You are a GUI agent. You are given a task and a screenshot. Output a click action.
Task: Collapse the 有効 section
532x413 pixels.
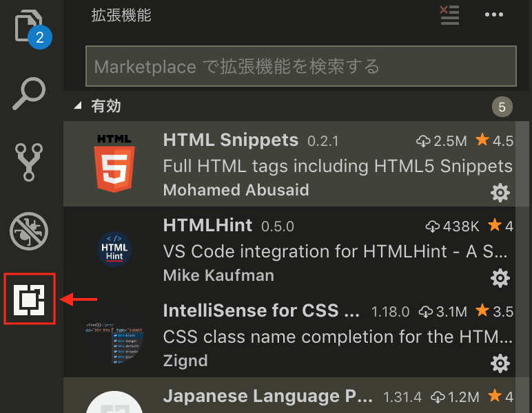78,106
